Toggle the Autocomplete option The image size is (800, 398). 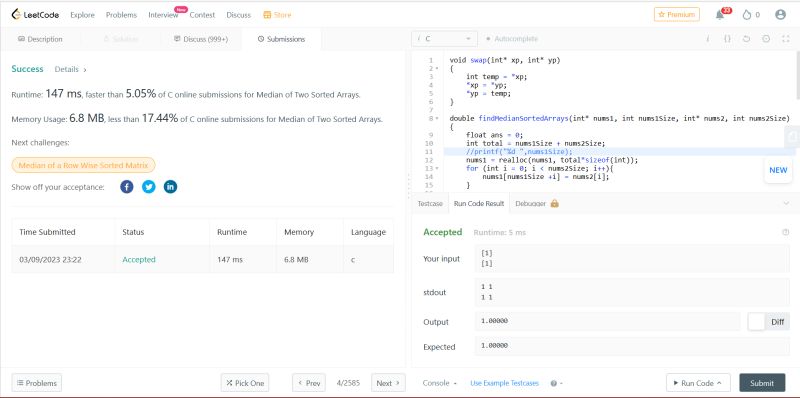point(512,39)
